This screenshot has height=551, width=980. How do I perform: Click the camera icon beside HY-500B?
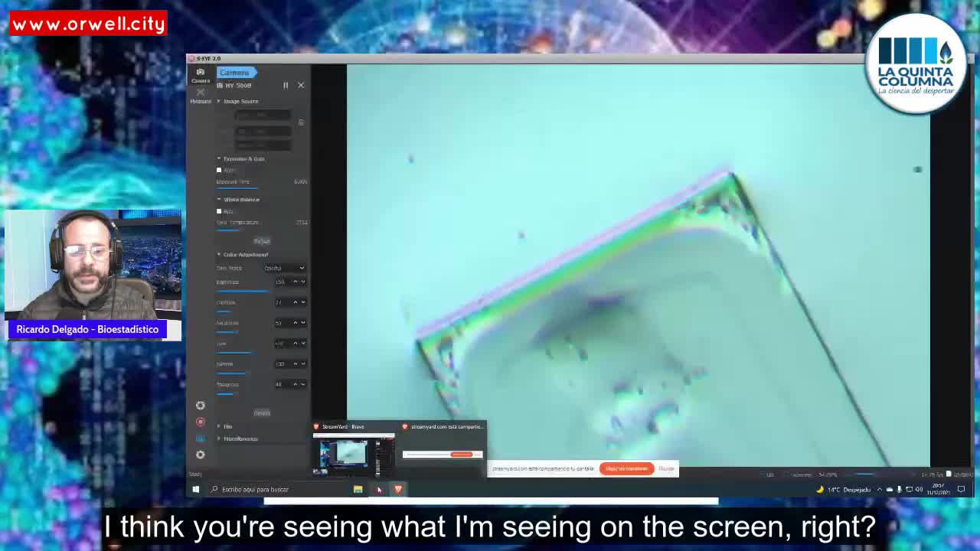[x=219, y=85]
